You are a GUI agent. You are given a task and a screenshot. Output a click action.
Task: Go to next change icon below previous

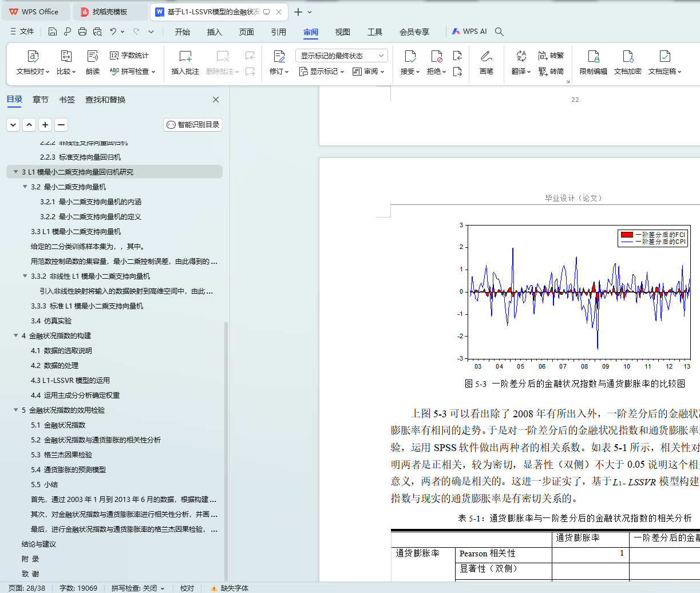[x=457, y=72]
